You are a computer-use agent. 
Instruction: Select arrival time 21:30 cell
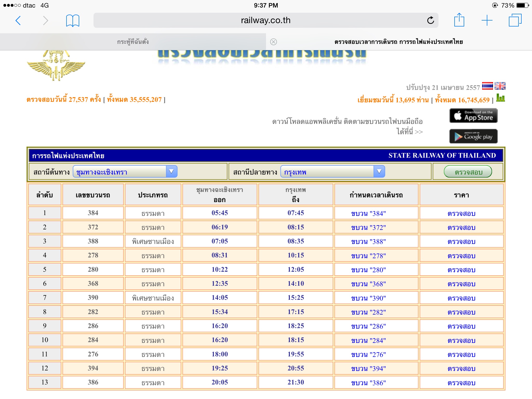point(296,382)
